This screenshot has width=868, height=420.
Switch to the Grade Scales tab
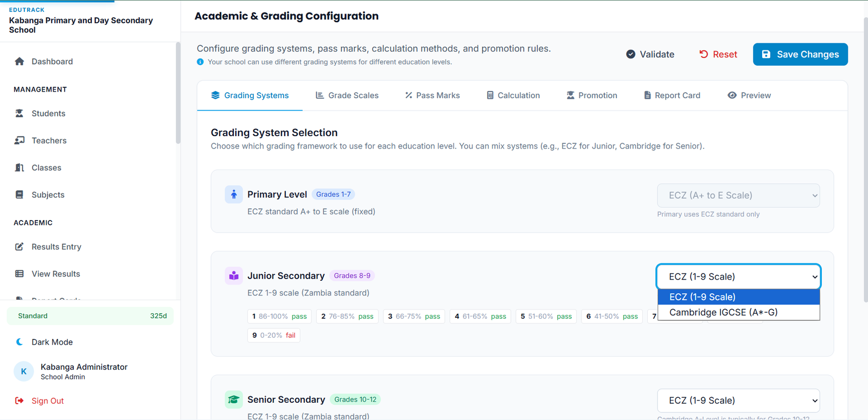[x=347, y=95]
